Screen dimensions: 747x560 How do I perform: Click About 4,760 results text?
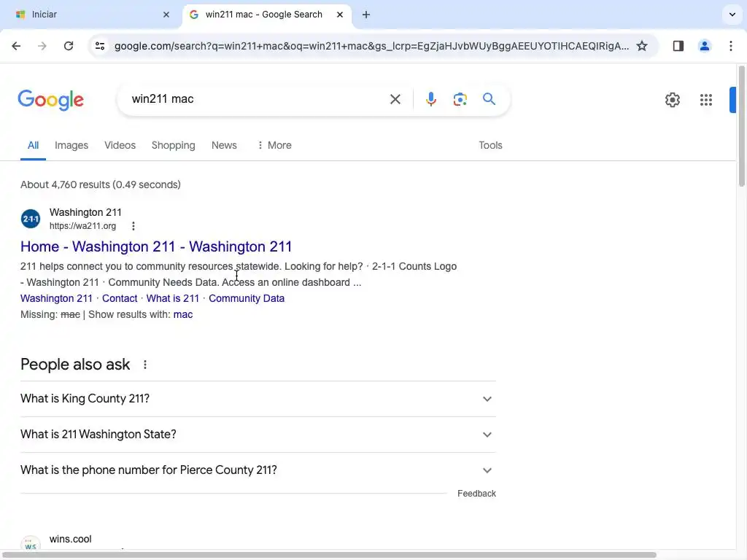[101, 184]
